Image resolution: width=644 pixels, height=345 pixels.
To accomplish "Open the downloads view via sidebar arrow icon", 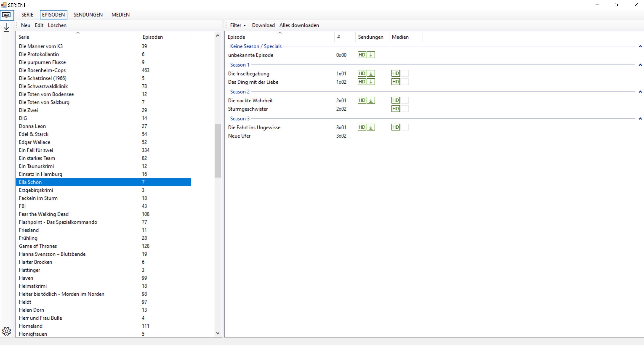I will point(7,27).
